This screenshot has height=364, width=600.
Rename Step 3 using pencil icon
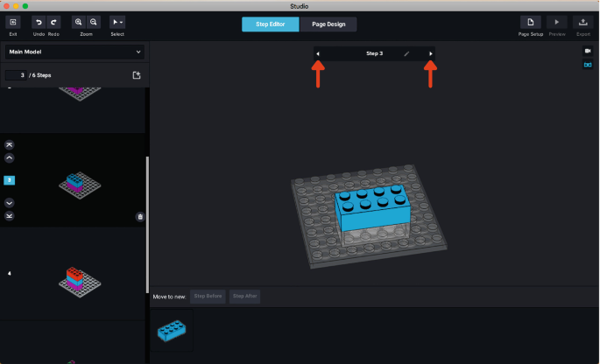[x=406, y=54]
